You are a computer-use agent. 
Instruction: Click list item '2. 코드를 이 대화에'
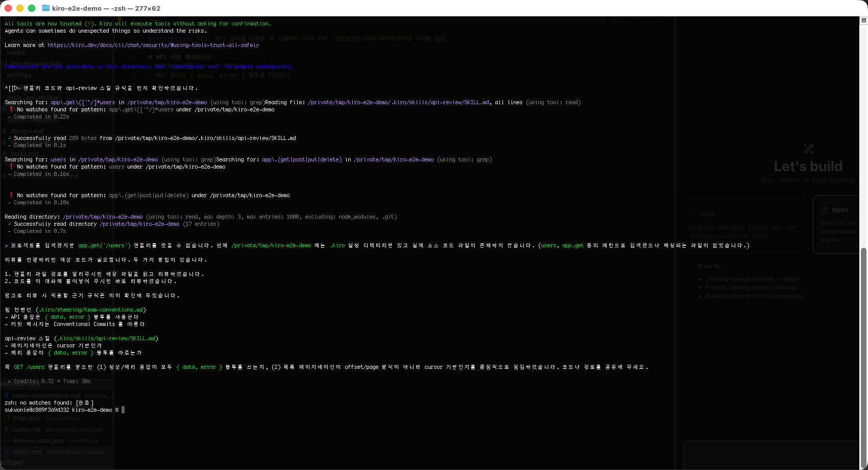coord(90,281)
